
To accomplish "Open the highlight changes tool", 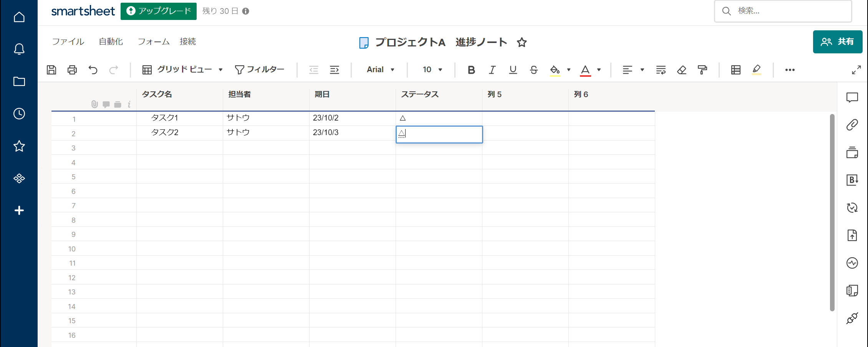I will click(x=756, y=70).
